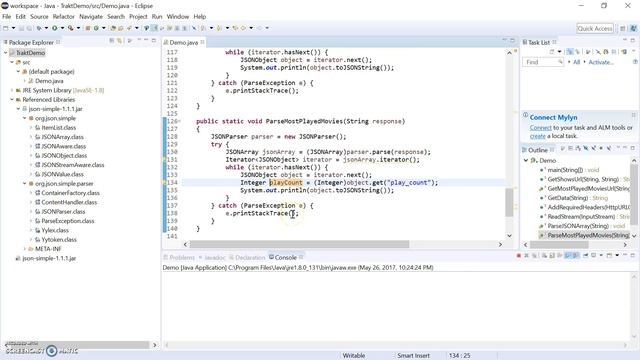
Task: Click the Task List help icon
Action: point(635,62)
